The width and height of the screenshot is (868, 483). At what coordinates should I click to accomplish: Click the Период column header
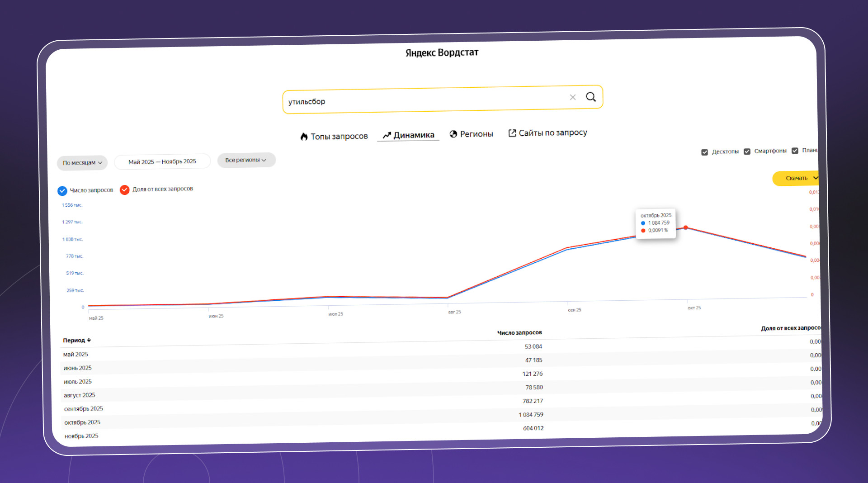pyautogui.click(x=77, y=340)
